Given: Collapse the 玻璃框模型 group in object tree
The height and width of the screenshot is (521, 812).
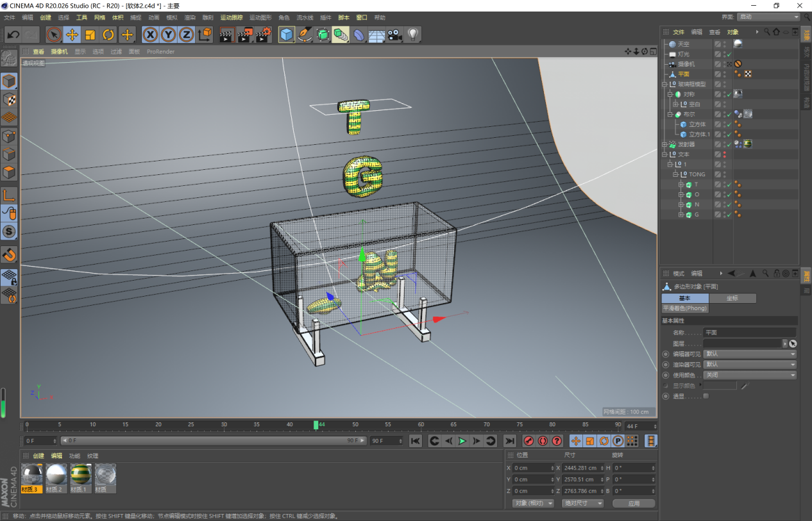Looking at the screenshot, I should point(664,84).
